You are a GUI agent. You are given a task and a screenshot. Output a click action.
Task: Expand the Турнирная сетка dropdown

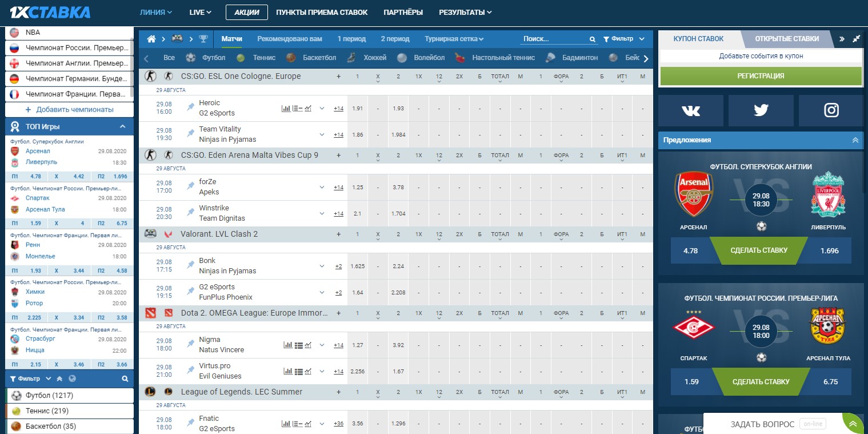tap(454, 39)
